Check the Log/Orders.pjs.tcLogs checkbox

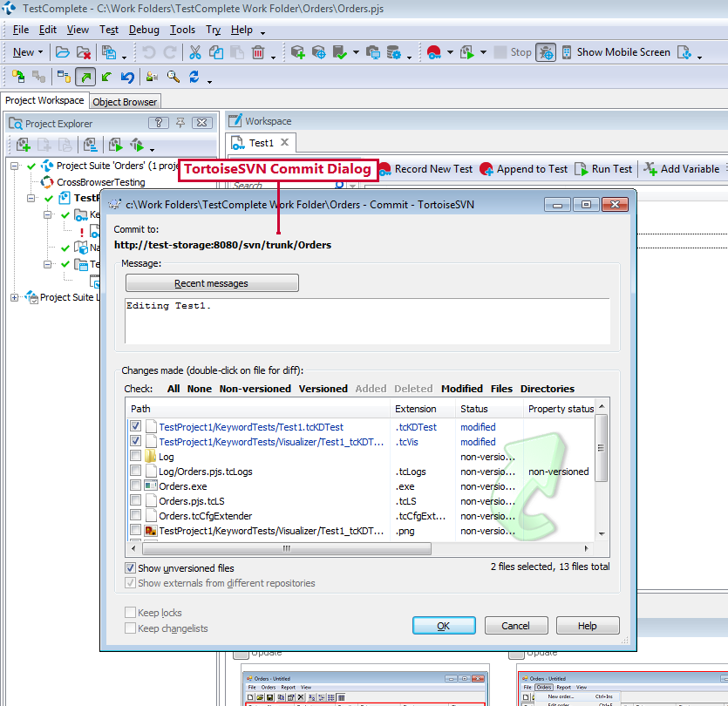(135, 471)
